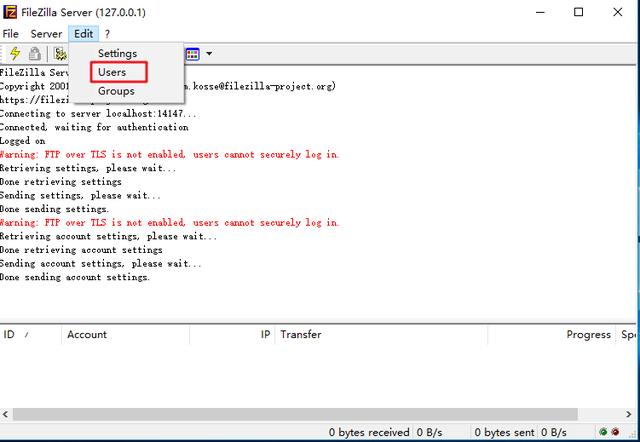Click the red status indicator light
The height and width of the screenshot is (442, 640).
pos(615,431)
